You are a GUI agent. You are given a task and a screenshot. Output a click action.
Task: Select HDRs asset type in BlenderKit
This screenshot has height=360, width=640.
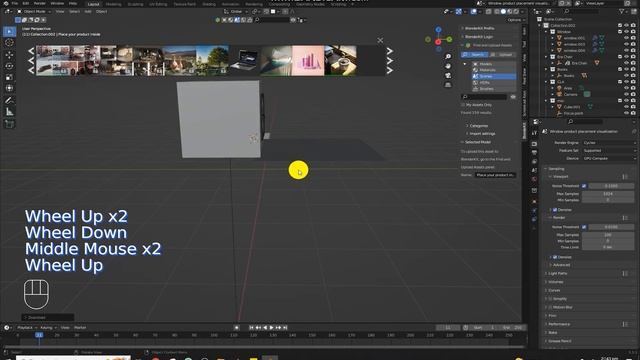494,82
